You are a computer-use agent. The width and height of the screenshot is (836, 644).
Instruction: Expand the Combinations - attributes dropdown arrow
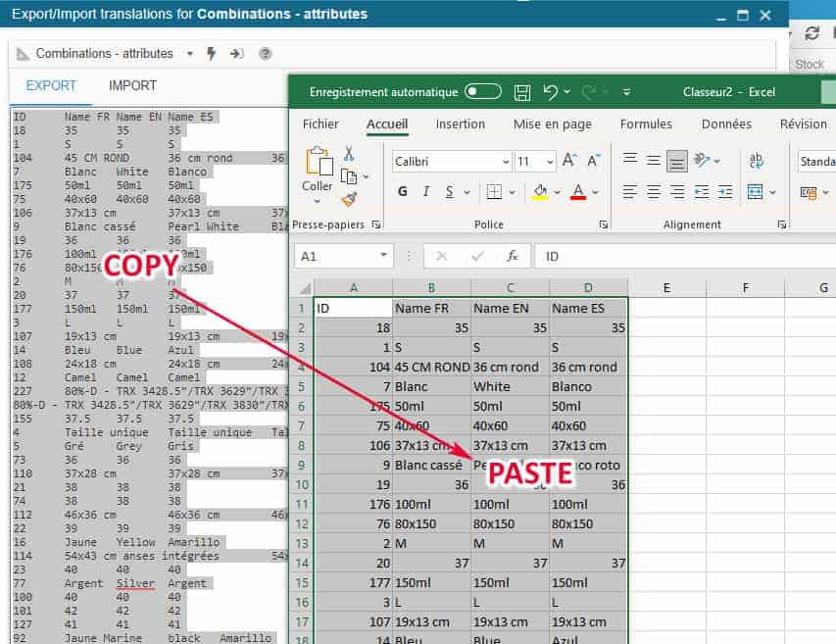[x=190, y=54]
